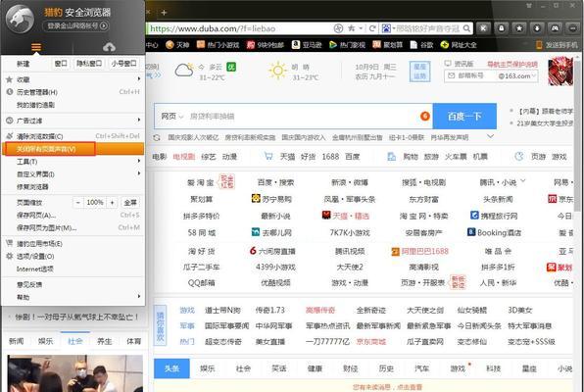The image size is (584, 392).
Task: Click the 网址大全 bookmark icon
Action: tap(444, 45)
